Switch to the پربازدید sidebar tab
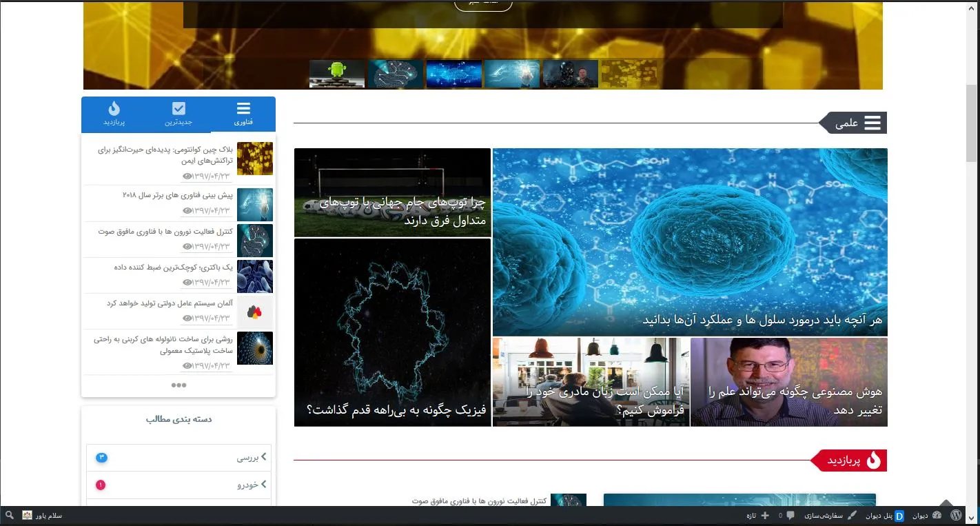980x526 pixels. click(114, 114)
